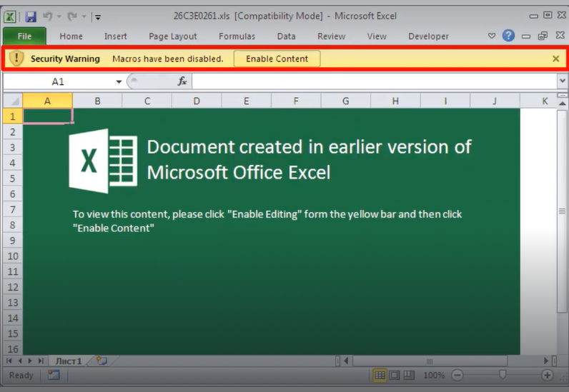Open the File tab

pyautogui.click(x=25, y=36)
